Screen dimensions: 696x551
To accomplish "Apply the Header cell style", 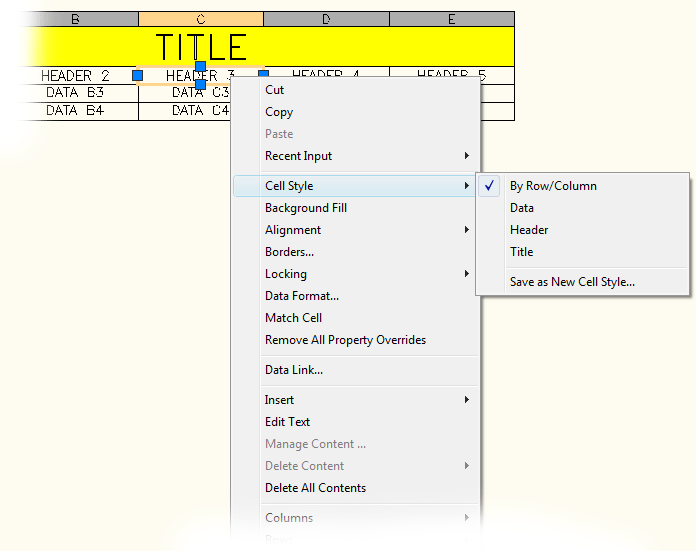I will point(529,230).
